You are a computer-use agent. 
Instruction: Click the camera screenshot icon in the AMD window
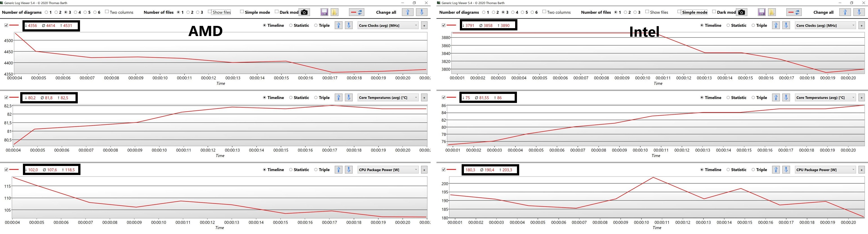(x=304, y=12)
